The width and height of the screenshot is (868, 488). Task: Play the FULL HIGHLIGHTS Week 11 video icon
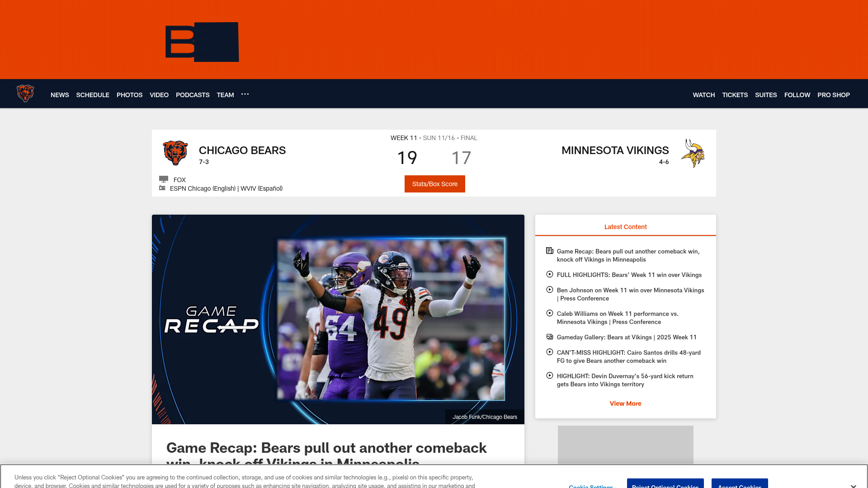coord(549,274)
